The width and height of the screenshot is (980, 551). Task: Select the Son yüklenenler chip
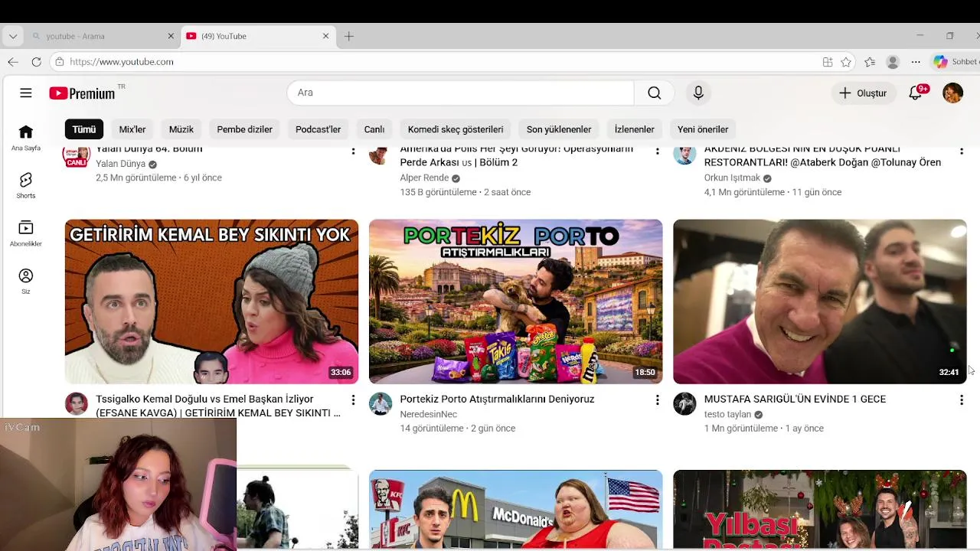[x=559, y=129]
